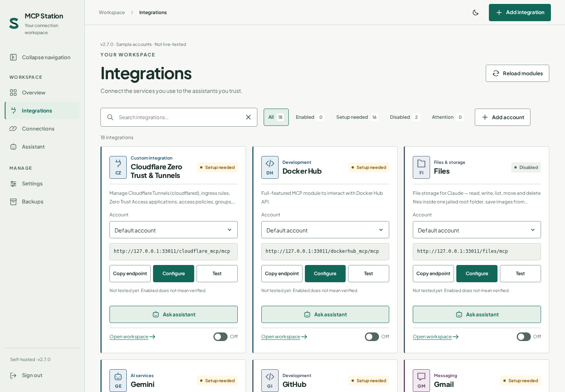Click the Gemini GE robot icon
The image size is (565, 392).
point(118,381)
